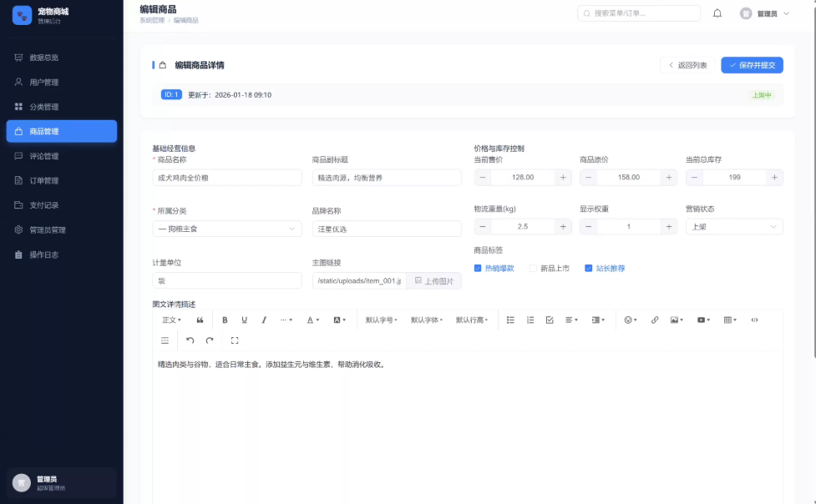The image size is (816, 504).
Task: Toggle bold in the rich text editor
Action: point(225,320)
